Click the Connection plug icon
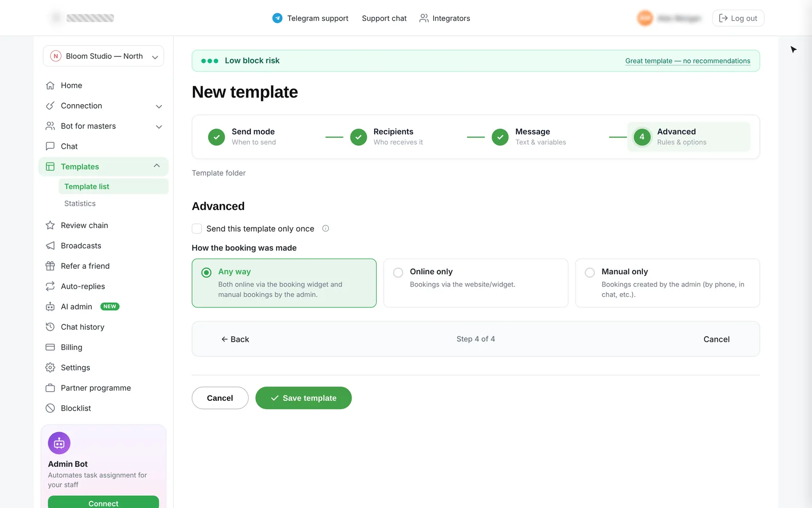This screenshot has height=508, width=812. tap(50, 106)
